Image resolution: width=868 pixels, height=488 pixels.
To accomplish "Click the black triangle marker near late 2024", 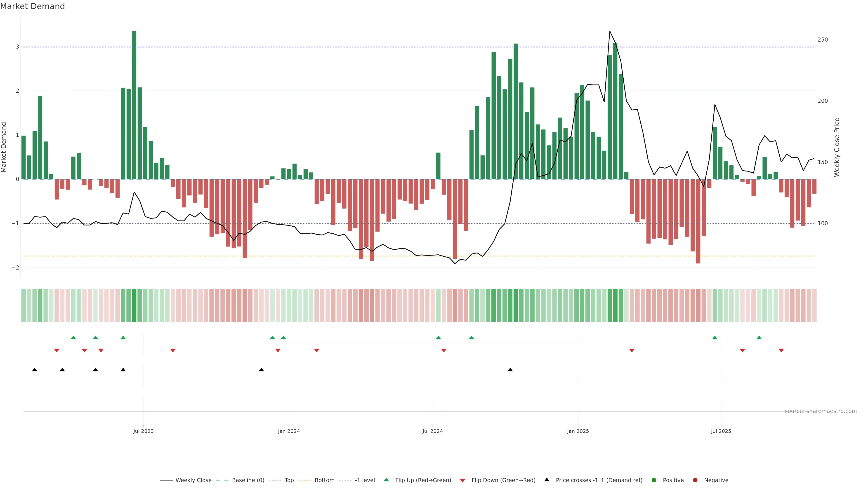I will point(510,370).
